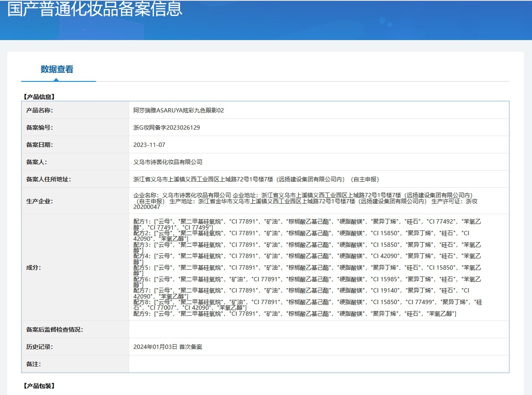Click the 备案人住所地址 label cell
The width and height of the screenshot is (532, 395).
75,179
